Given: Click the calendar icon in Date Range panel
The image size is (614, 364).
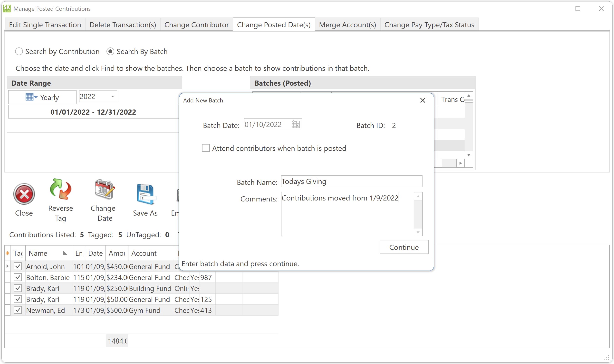Looking at the screenshot, I should 29,97.
